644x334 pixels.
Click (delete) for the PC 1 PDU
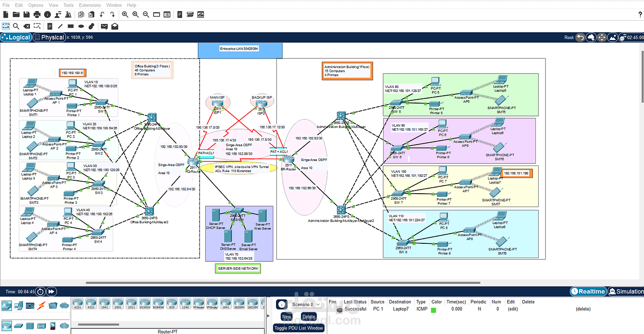pos(583,309)
